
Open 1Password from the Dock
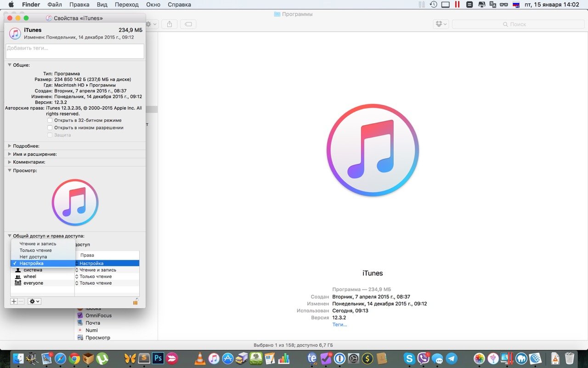339,358
